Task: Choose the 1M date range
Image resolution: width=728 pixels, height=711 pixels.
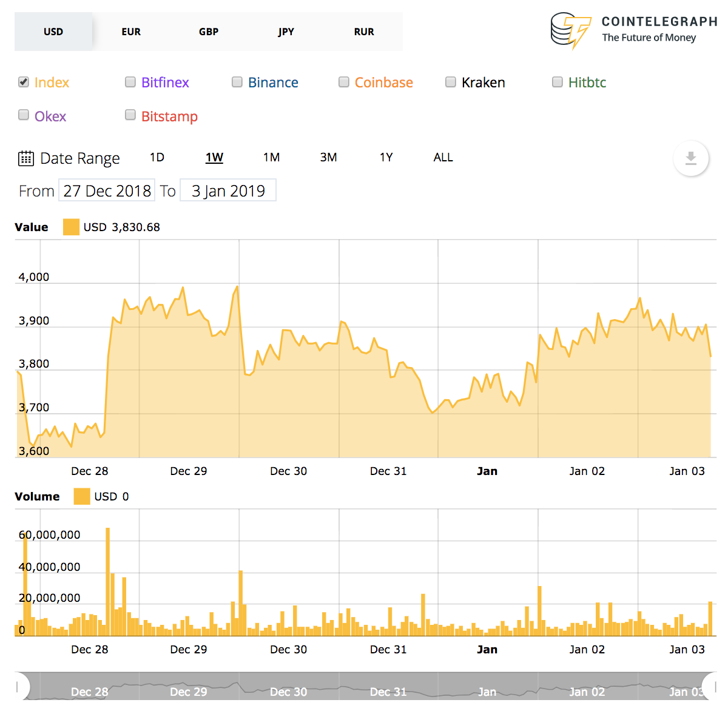Action: coord(271,157)
